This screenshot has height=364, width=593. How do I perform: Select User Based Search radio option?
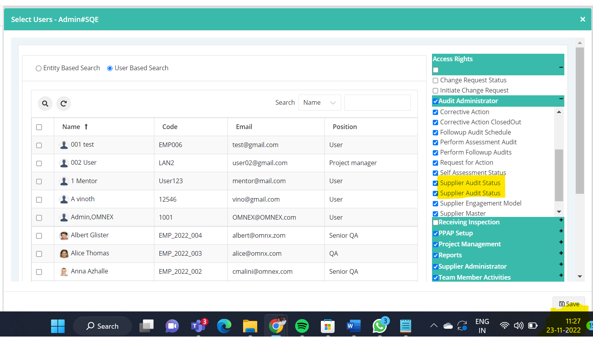click(x=110, y=68)
